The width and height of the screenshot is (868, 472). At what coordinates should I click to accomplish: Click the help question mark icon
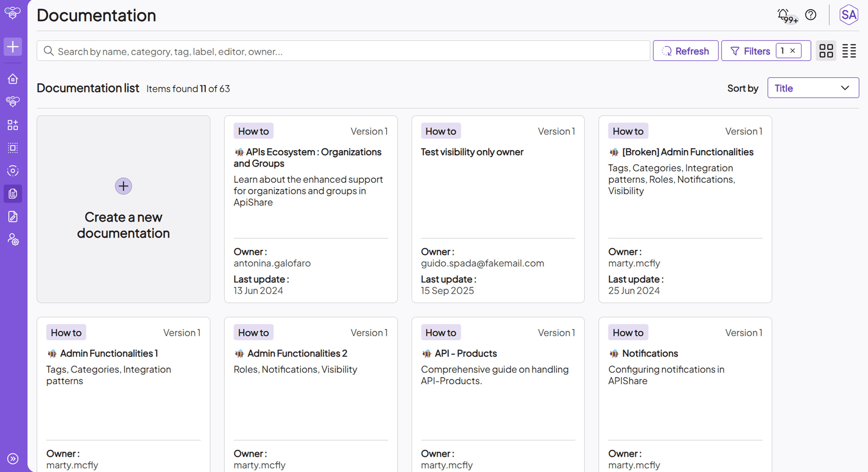coord(811,15)
